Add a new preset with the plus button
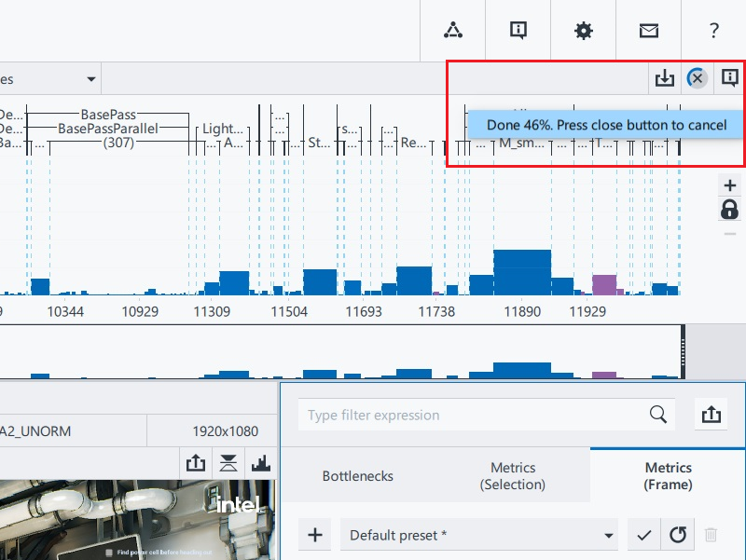The height and width of the screenshot is (560, 746). click(315, 535)
